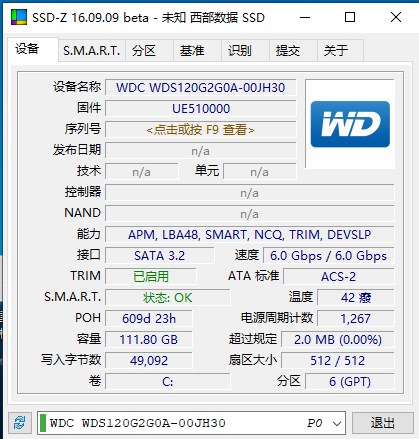Click the S.M.A.R.T. status 状态: OK
The width and height of the screenshot is (419, 439).
(168, 298)
